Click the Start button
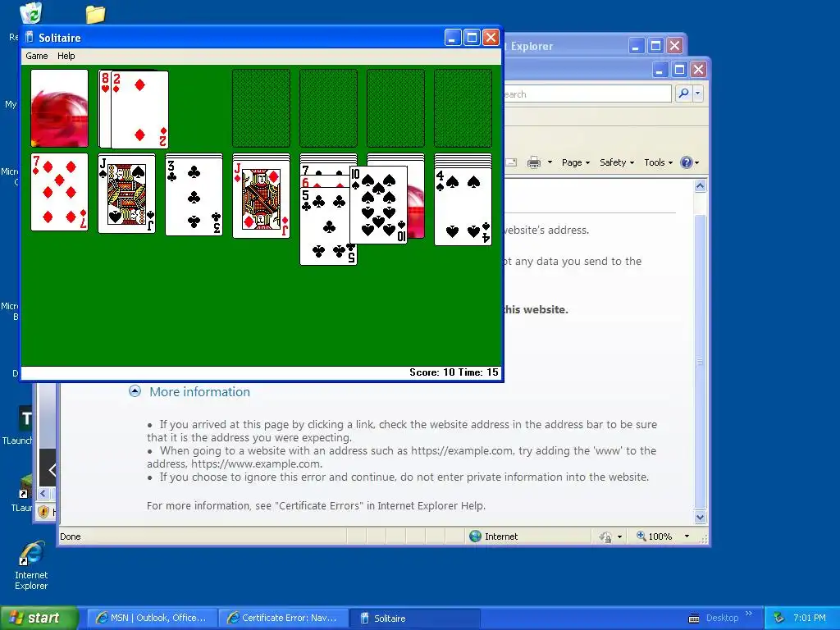 coord(39,618)
